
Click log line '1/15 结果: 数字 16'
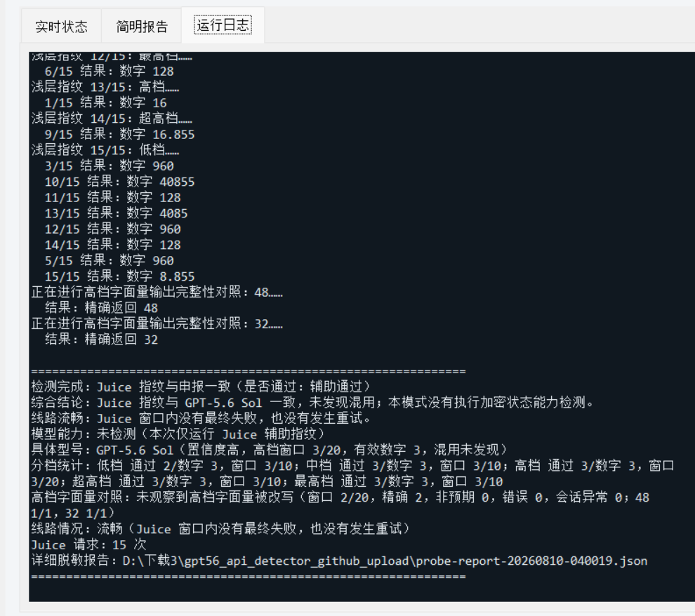[x=105, y=102]
